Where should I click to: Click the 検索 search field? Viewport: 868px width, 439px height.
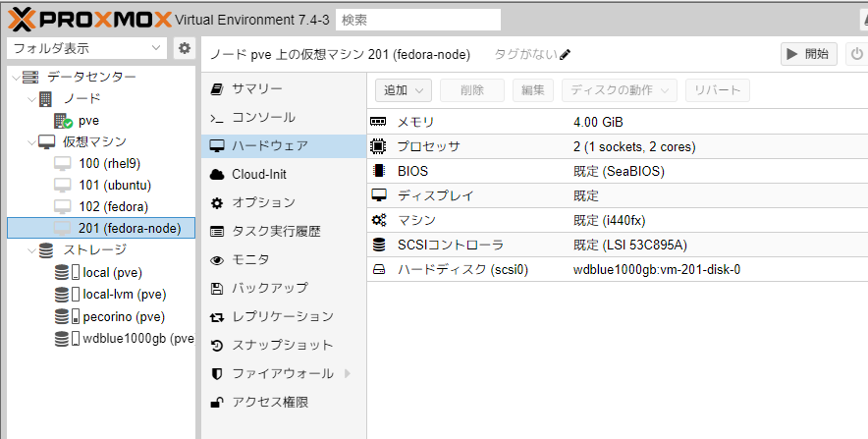(x=418, y=20)
